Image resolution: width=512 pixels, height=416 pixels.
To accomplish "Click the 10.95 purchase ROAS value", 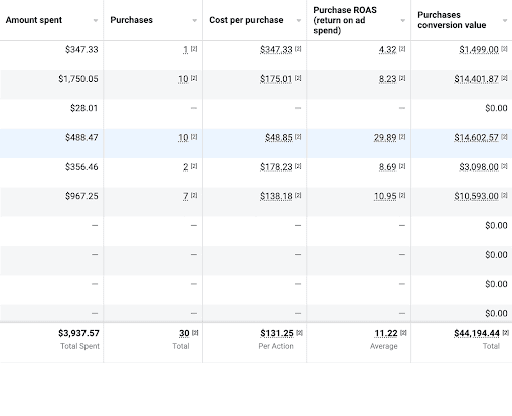I will 385,196.
